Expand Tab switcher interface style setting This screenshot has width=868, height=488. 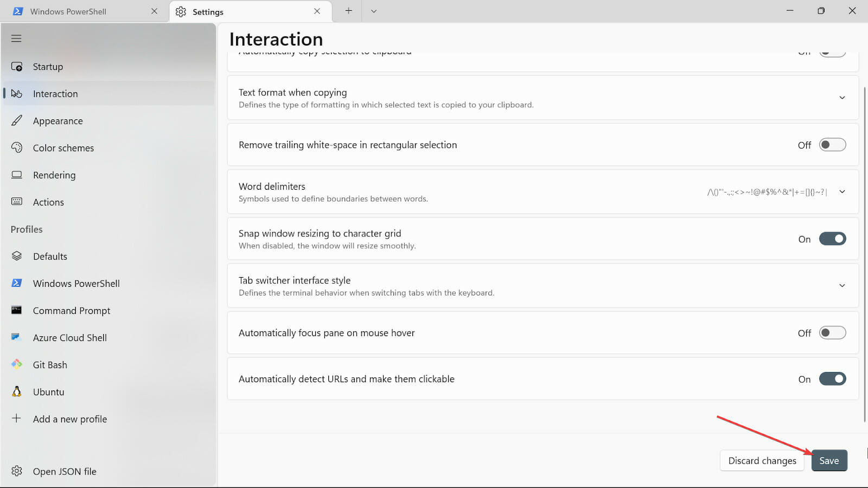click(842, 286)
